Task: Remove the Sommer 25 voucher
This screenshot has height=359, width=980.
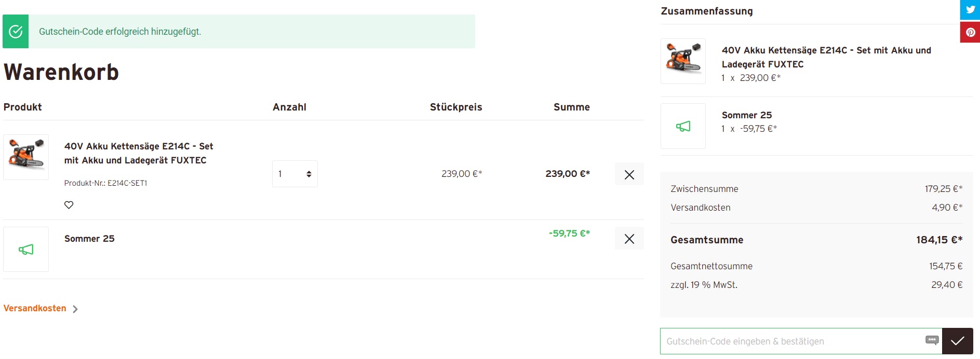Action: [629, 239]
